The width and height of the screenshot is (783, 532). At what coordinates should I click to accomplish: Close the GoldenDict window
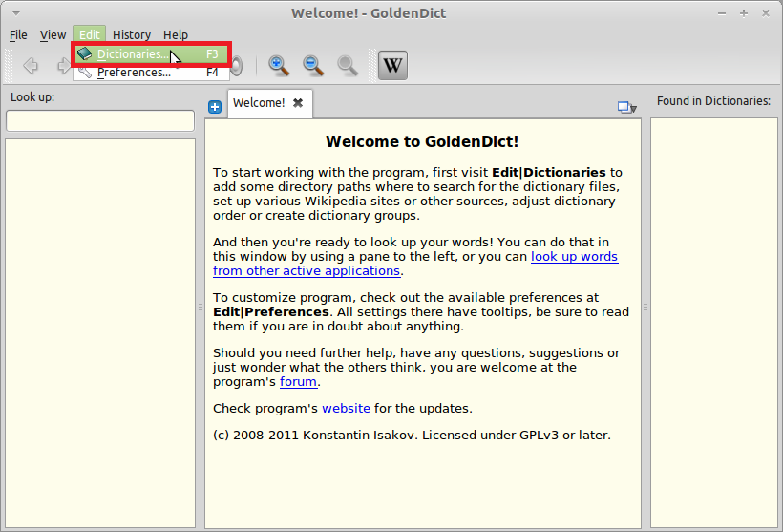click(x=766, y=13)
